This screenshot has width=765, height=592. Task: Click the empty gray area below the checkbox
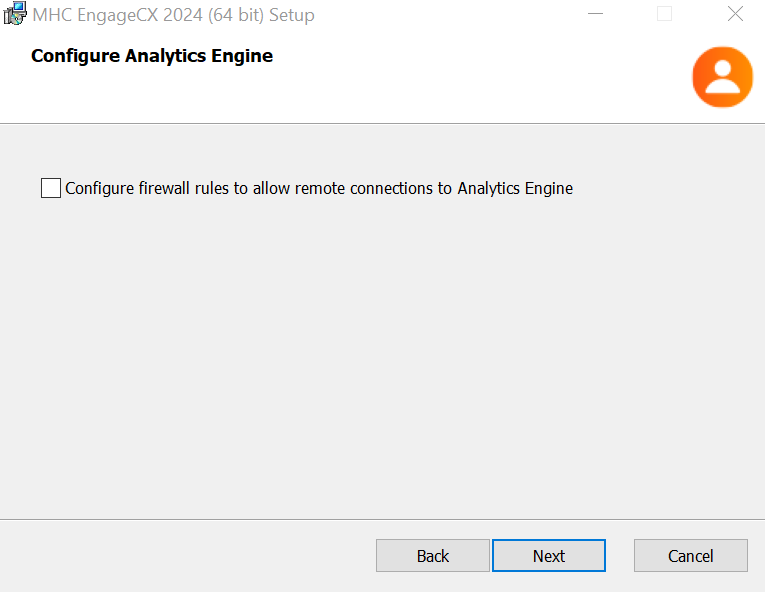(x=382, y=356)
